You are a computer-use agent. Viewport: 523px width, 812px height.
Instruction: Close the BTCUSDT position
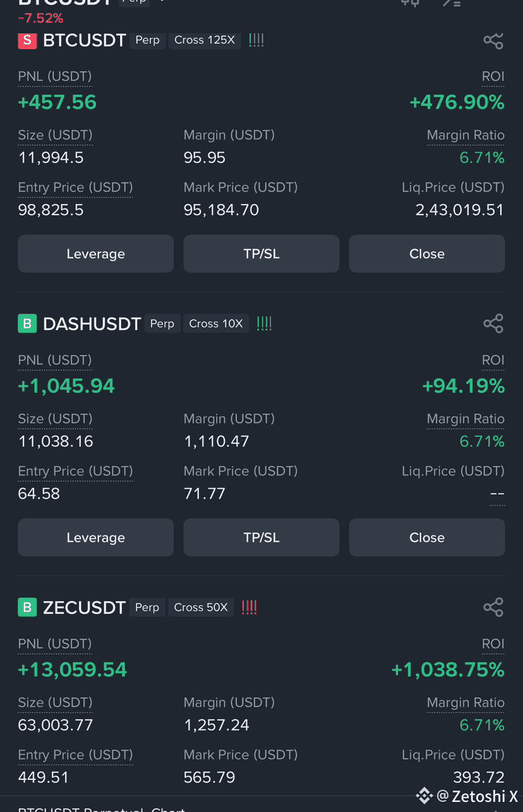click(x=427, y=254)
